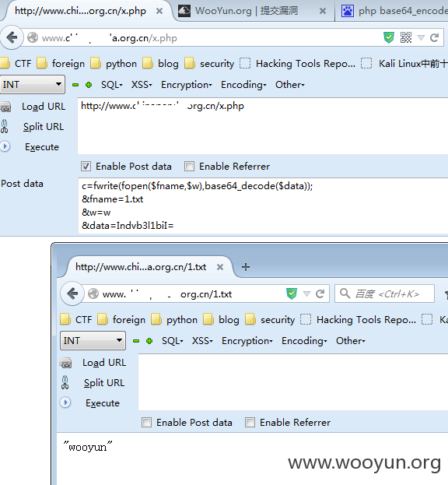Select the 1.txt tab in the lower window
Screen dimensions: 448x485
[141, 267]
